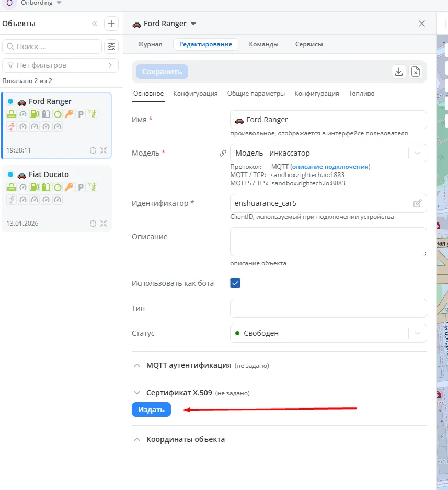Click the link icon next to Модель field

pos(223,154)
